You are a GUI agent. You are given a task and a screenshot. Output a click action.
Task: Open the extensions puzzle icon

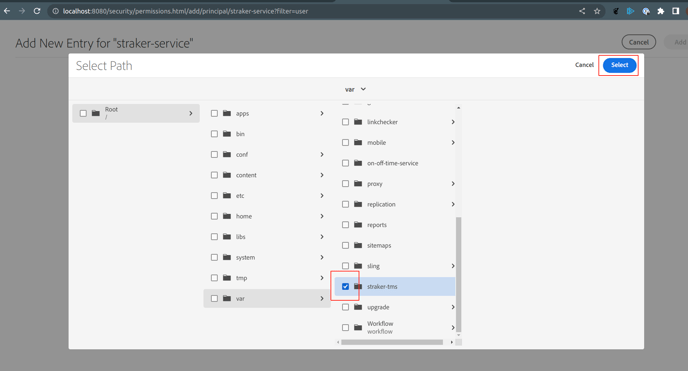(661, 11)
